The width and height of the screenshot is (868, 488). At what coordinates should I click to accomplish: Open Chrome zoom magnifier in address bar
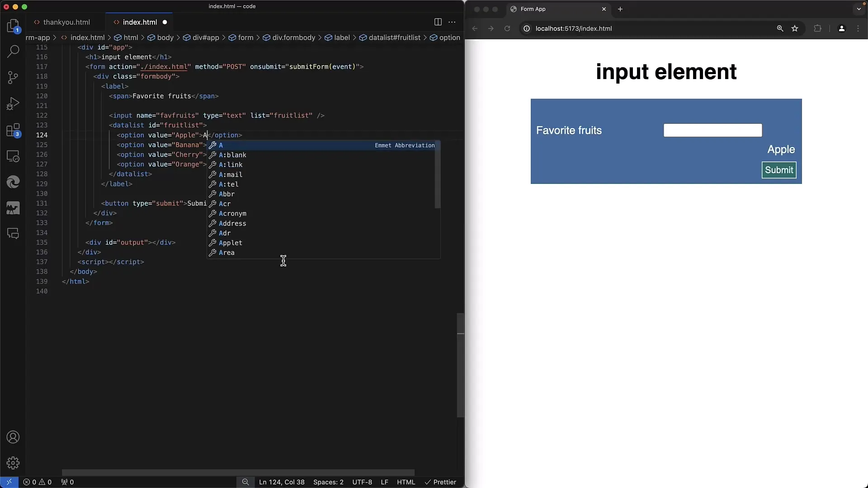(x=780, y=28)
